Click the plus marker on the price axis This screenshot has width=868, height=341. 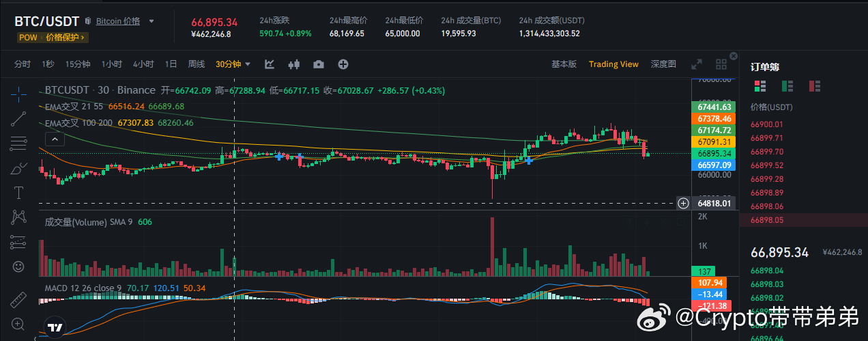click(x=683, y=203)
